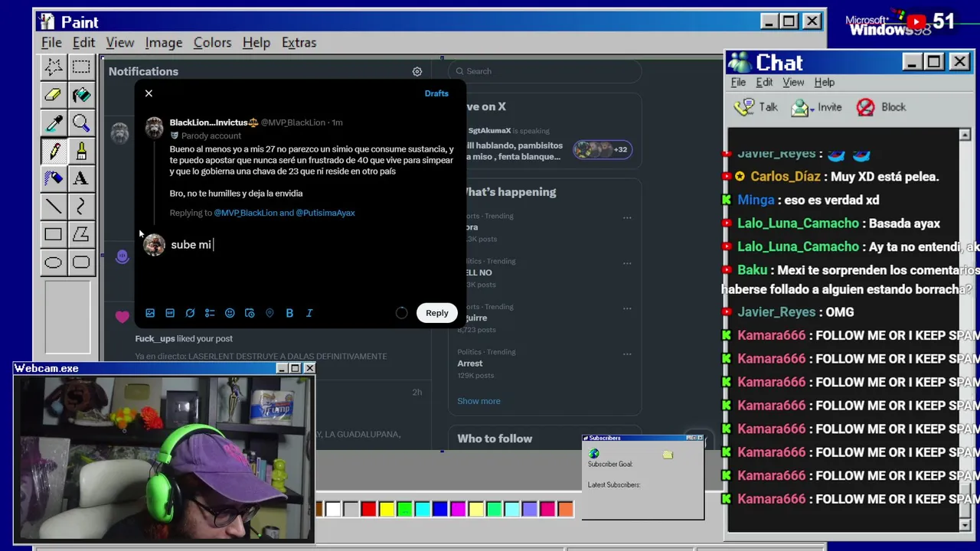Viewport: 980px width, 551px height.
Task: Toggle bold formatting in reply
Action: (289, 313)
